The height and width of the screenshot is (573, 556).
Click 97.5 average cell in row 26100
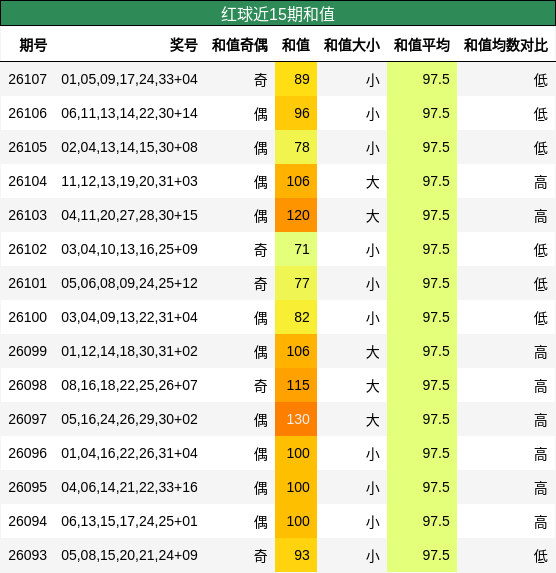pos(422,317)
